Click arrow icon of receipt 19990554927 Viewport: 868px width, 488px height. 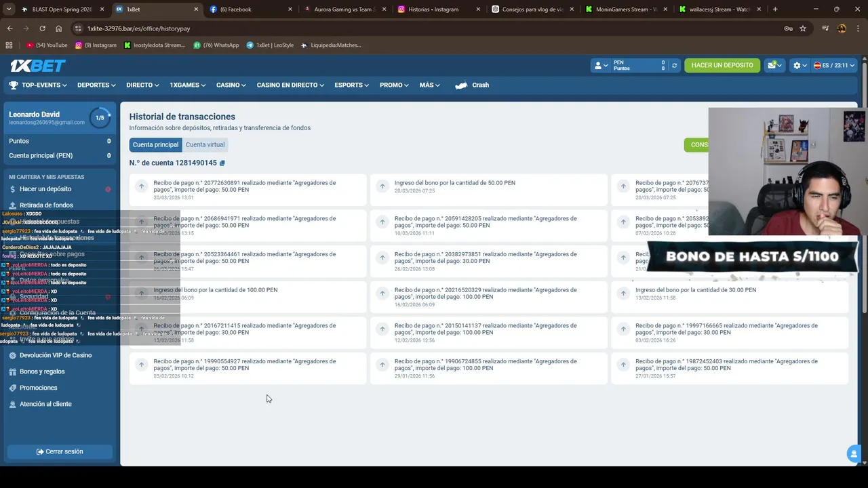coord(142,365)
